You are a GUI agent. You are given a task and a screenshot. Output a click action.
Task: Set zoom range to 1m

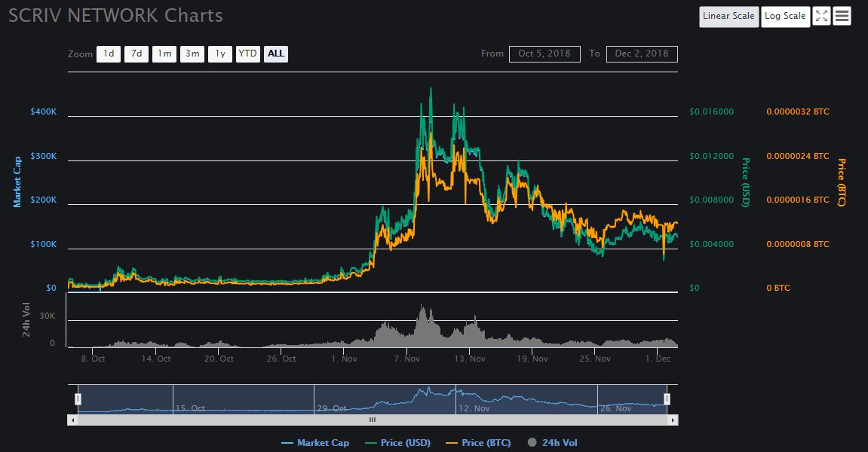tap(164, 53)
